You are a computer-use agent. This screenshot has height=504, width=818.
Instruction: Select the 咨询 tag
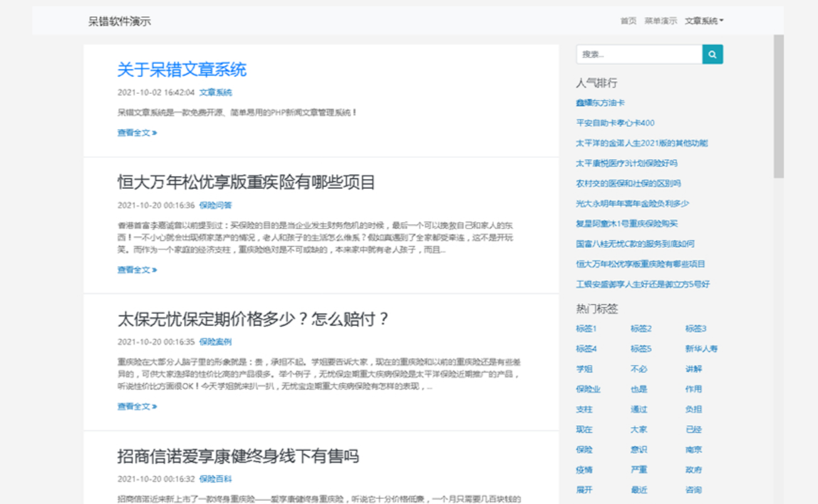[x=693, y=490]
